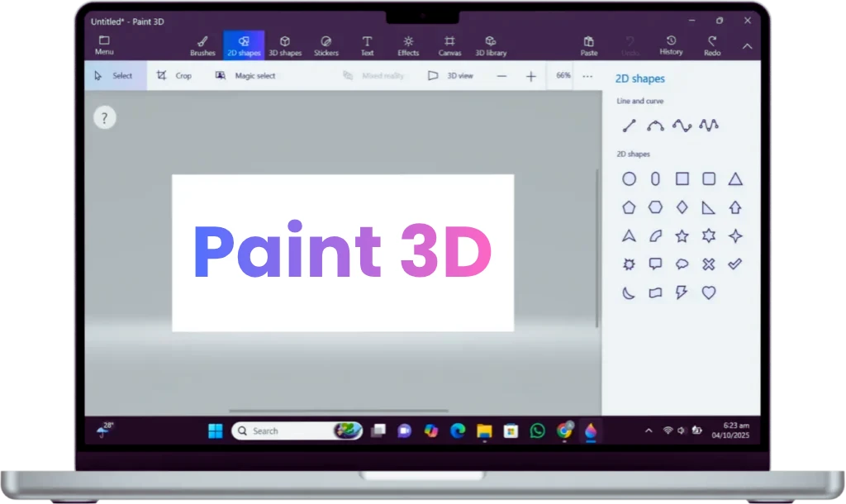Screen dimensions: 846x504
Task: Switch to the 3D shapes tab
Action: (x=286, y=45)
